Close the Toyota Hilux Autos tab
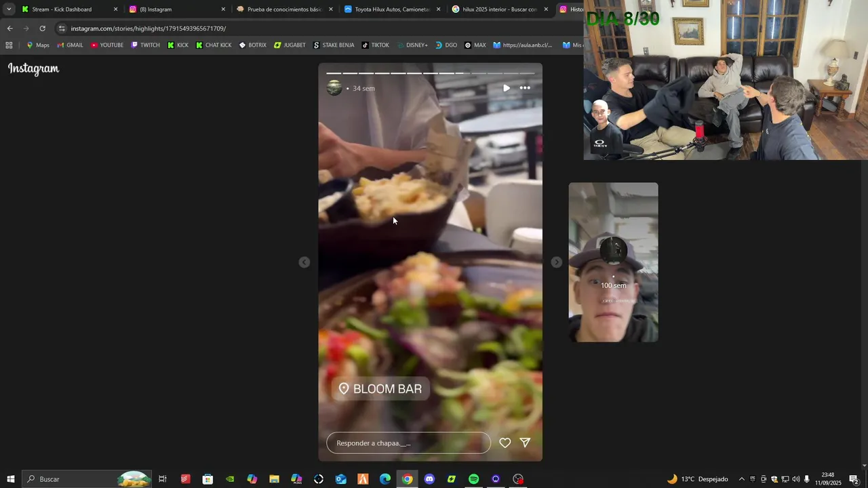 pyautogui.click(x=438, y=9)
